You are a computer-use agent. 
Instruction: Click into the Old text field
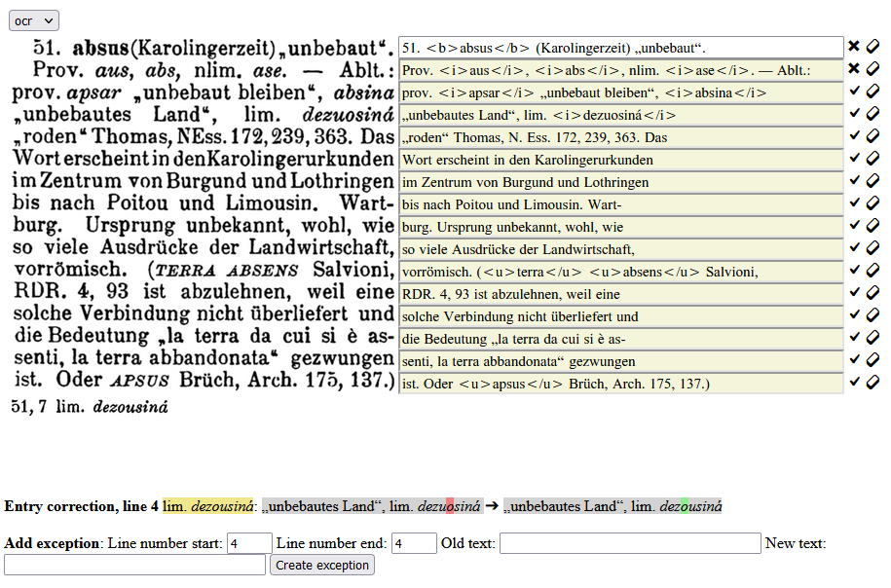[x=630, y=543]
